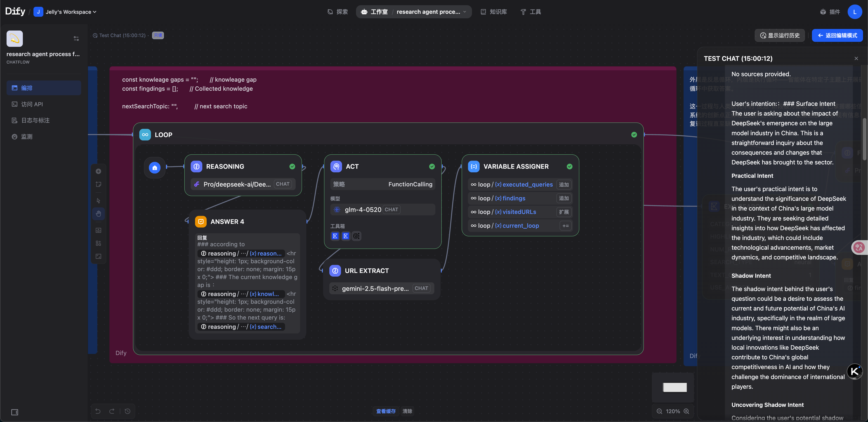This screenshot has width=868, height=422.
Task: Select 访问 API in sidebar
Action: click(44, 104)
